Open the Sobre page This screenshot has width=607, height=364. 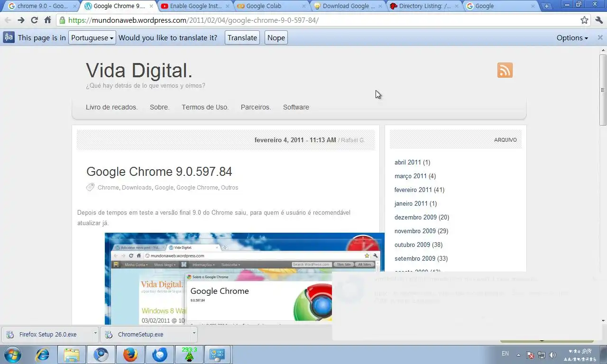click(x=159, y=107)
